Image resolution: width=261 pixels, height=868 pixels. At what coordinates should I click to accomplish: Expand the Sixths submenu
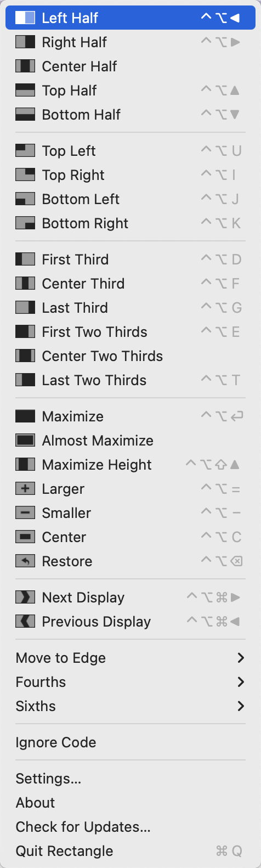tap(130, 706)
